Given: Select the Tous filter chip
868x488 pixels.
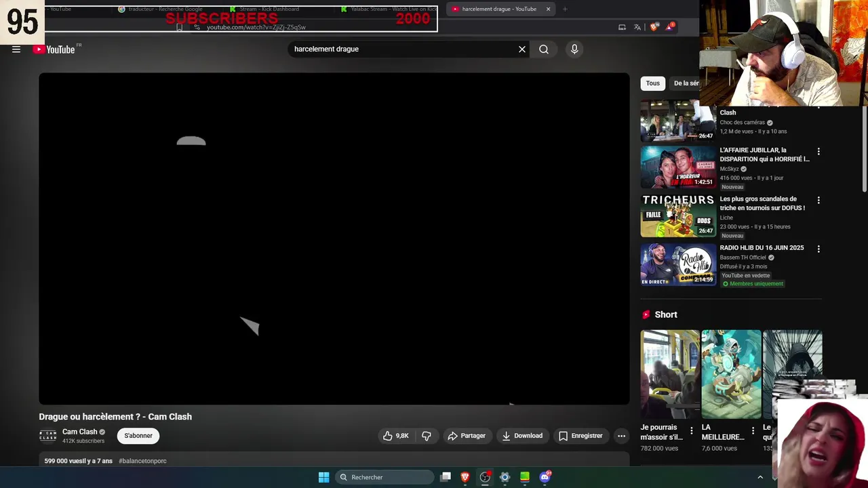Looking at the screenshot, I should click(652, 83).
